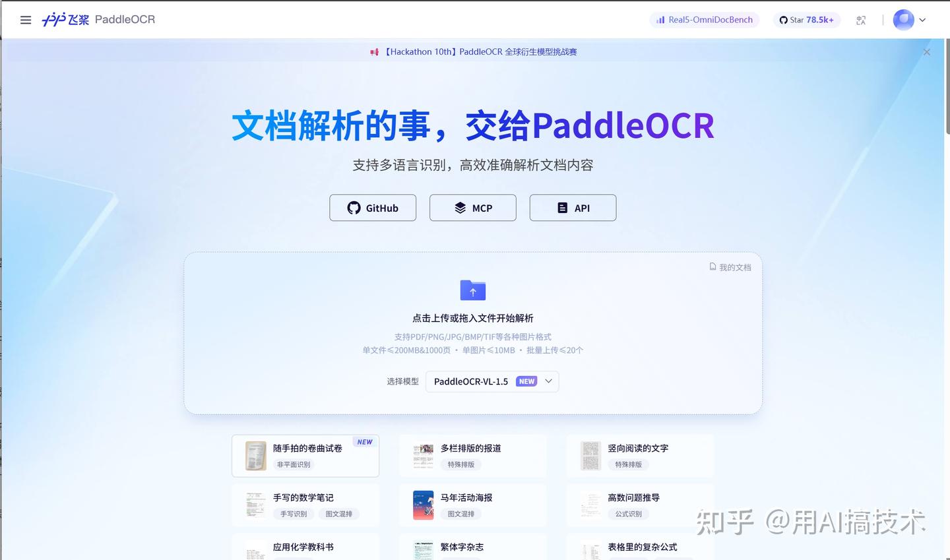Screen dimensions: 950x560
Task: Expand the account dropdown chevron
Action: tap(922, 20)
